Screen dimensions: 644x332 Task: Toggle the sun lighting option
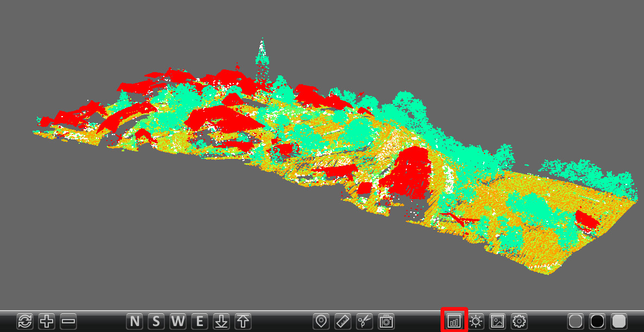point(476,321)
